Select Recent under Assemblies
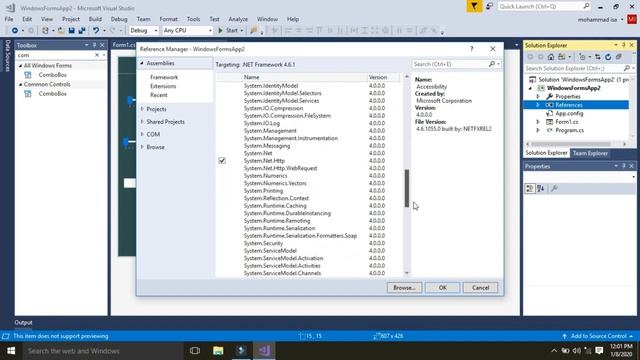Screen dimensions: 640x360 [158, 95]
